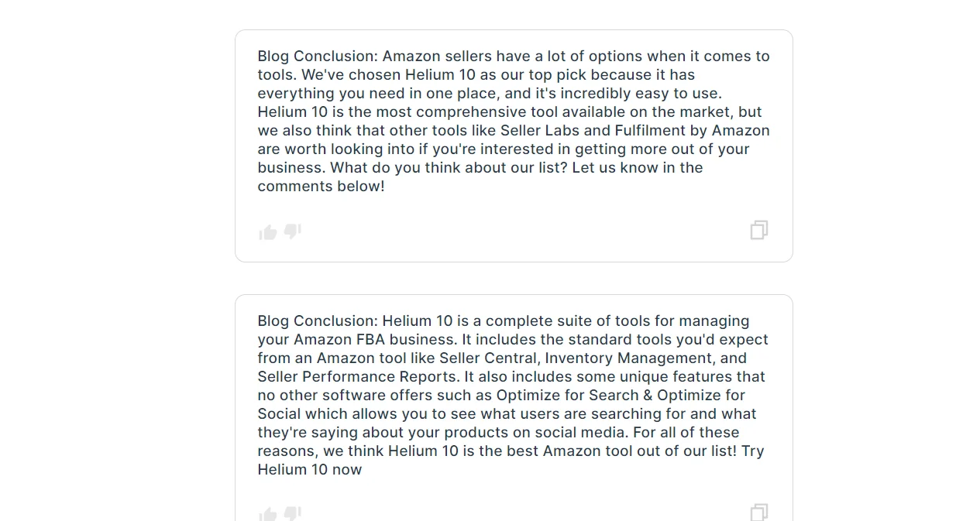The width and height of the screenshot is (980, 521).
Task: Copy the second blog conclusion to clipboard
Action: tap(758, 512)
